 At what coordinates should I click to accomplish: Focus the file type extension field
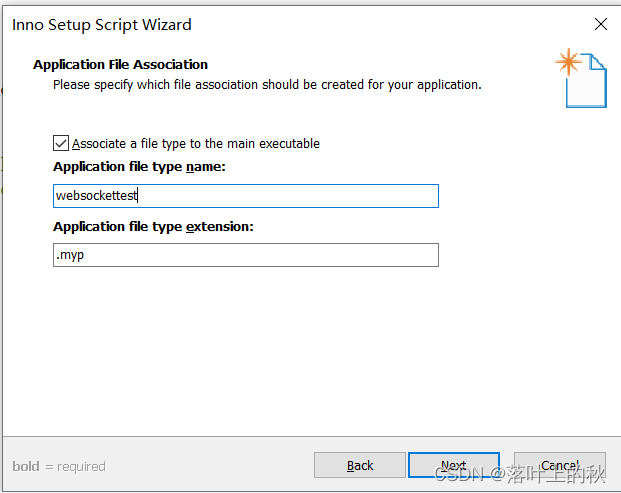point(246,255)
